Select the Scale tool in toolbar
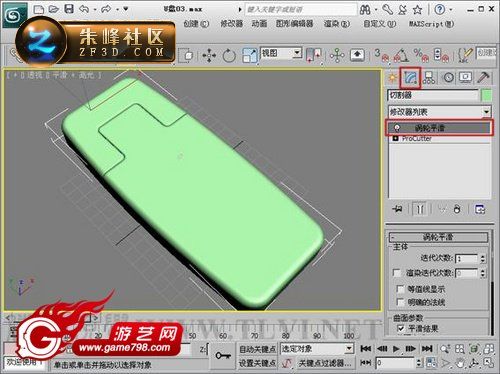The width and height of the screenshot is (500, 374). [250, 55]
